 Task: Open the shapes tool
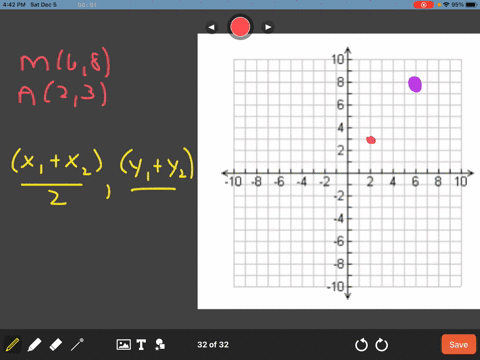[x=160, y=345]
